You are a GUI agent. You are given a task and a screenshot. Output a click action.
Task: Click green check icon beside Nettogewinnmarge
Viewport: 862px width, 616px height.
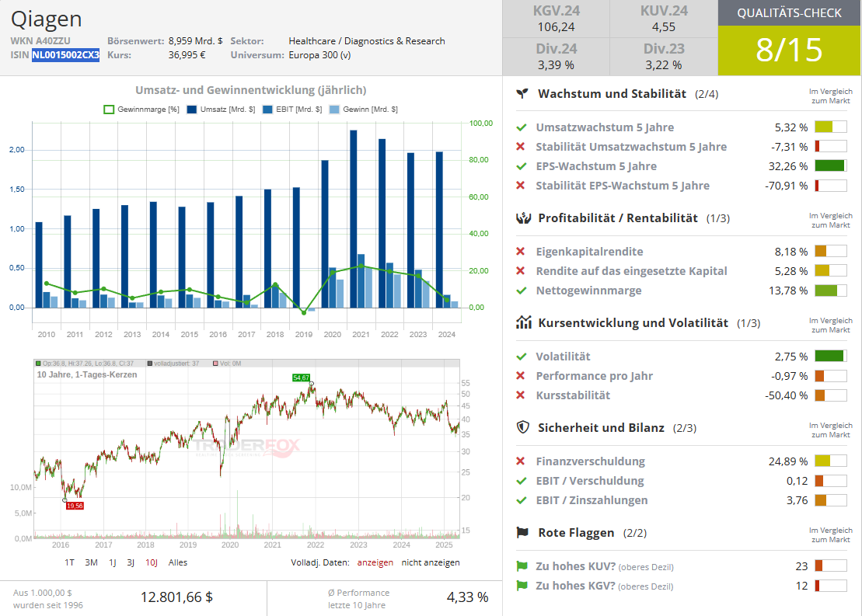pyautogui.click(x=521, y=291)
